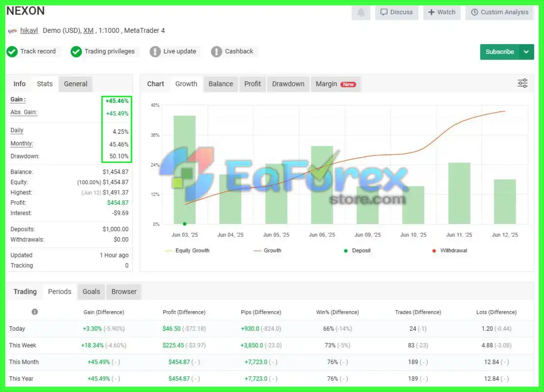Click the NEXON title
The image size is (544, 392).
click(x=26, y=11)
